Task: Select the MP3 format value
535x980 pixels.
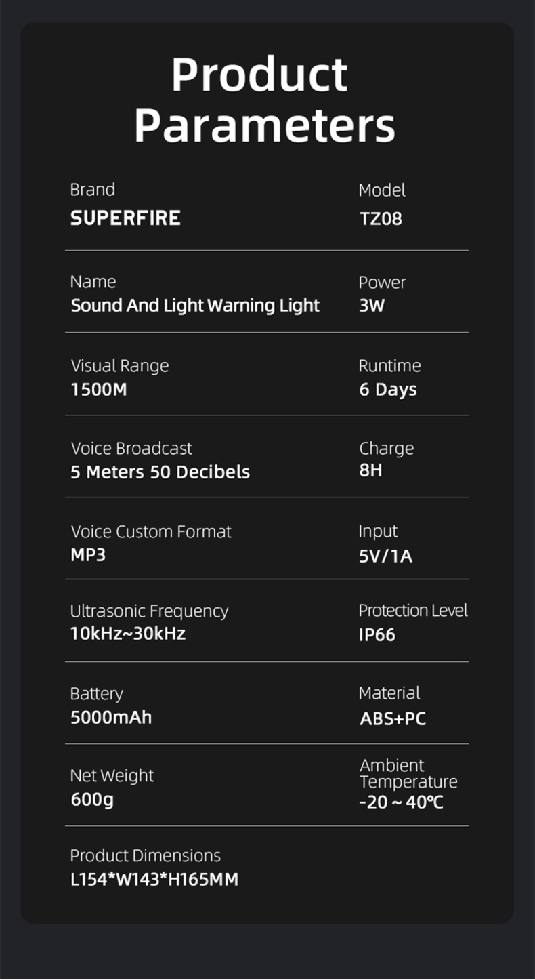Action: (x=88, y=555)
